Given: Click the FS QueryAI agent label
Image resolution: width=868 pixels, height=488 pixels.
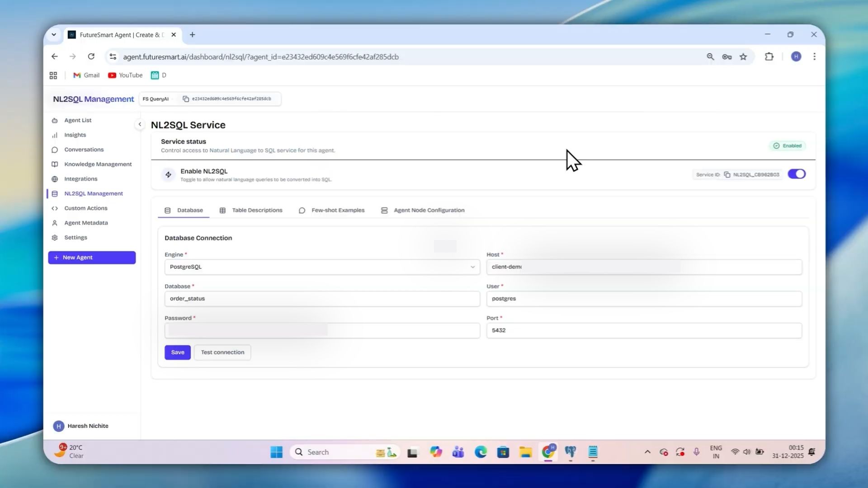Looking at the screenshot, I should (156, 99).
